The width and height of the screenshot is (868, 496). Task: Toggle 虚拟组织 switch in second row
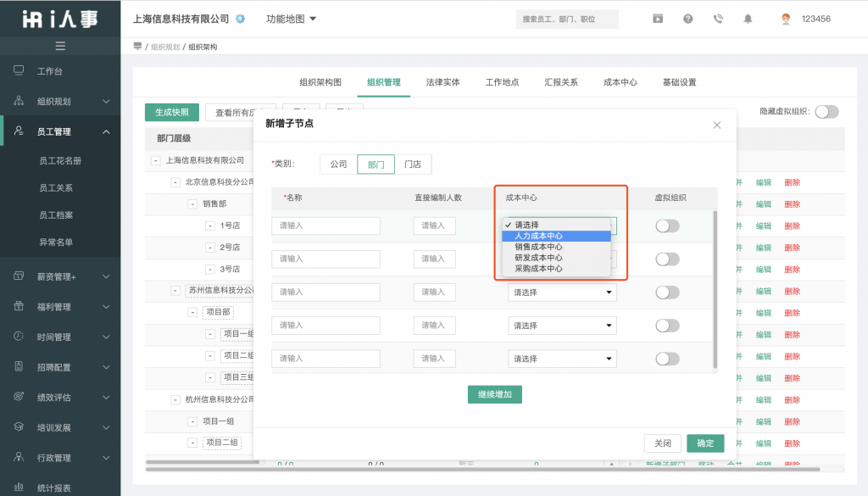668,259
